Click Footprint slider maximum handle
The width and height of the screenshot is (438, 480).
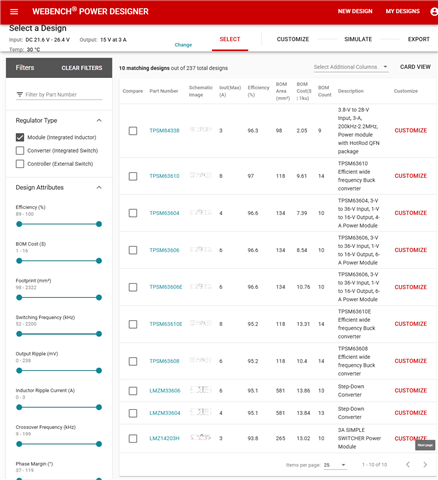pos(99,298)
